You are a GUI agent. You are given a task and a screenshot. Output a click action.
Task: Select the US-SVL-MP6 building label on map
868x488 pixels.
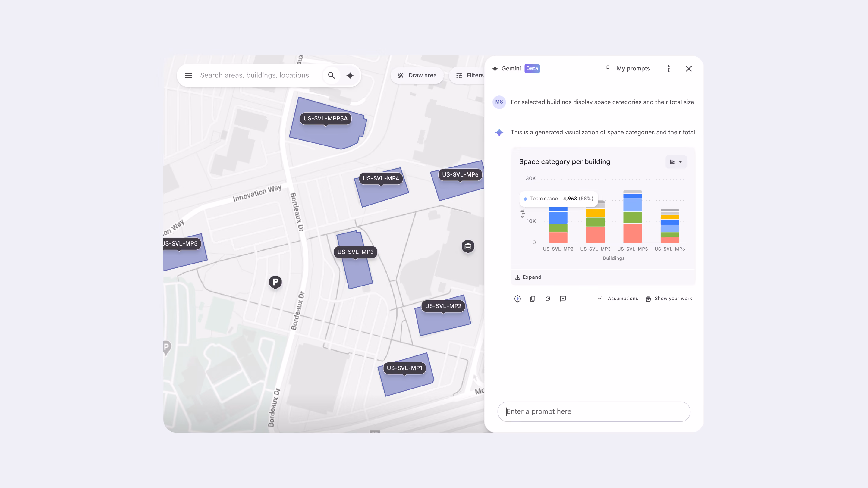(460, 175)
